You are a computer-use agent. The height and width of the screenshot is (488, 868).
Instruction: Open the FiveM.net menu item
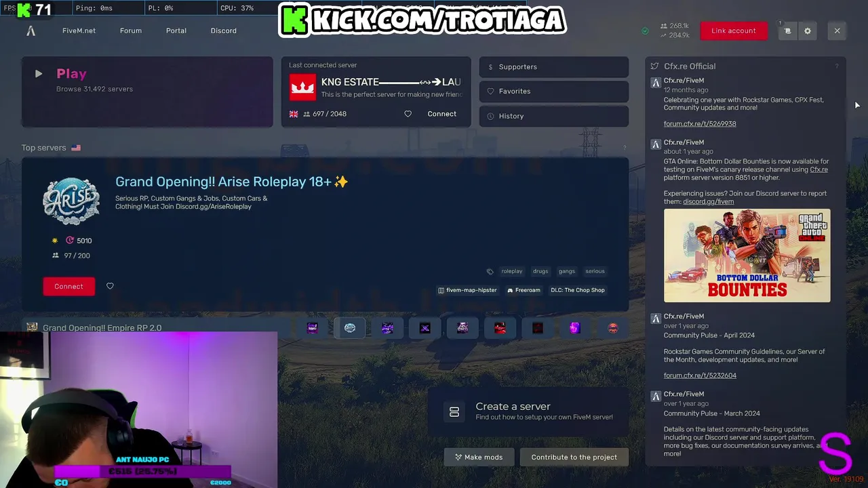click(x=79, y=30)
